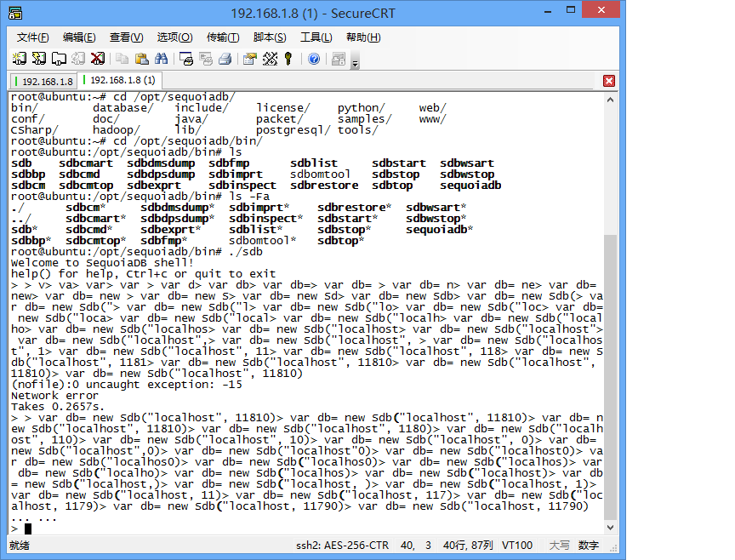Click the Quick Connect icon
Viewport: 735px width, 560px height.
pos(38,59)
